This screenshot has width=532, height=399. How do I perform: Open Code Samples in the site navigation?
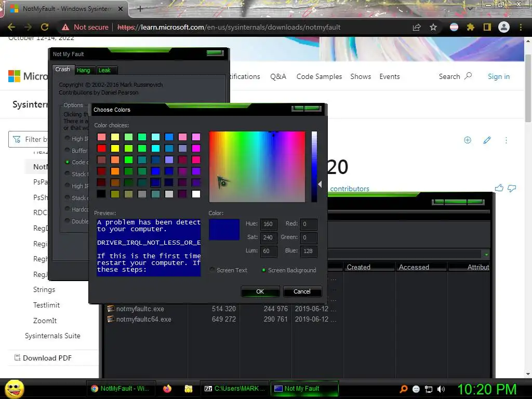320,77
